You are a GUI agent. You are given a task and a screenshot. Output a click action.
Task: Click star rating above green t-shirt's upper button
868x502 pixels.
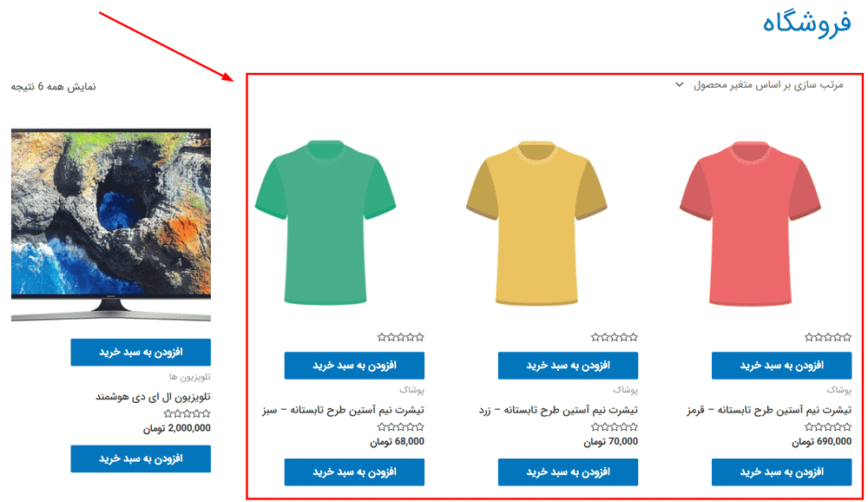(x=401, y=337)
